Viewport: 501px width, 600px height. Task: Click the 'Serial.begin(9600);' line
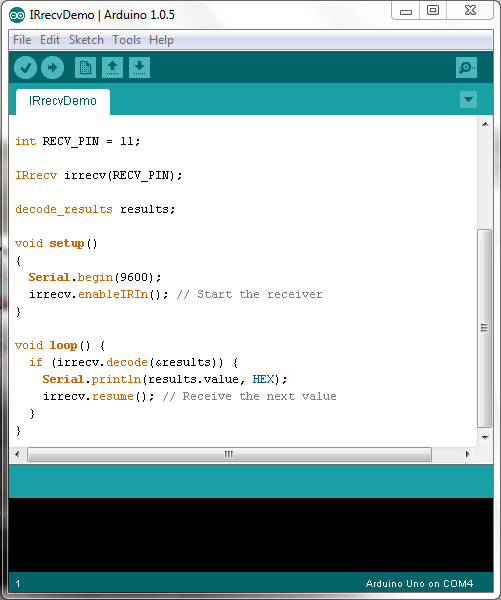95,277
